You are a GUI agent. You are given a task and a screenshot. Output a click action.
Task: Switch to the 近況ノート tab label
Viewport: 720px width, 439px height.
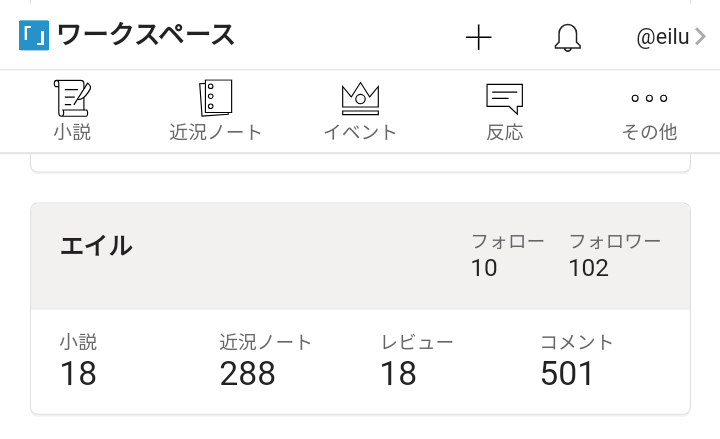[x=216, y=132]
